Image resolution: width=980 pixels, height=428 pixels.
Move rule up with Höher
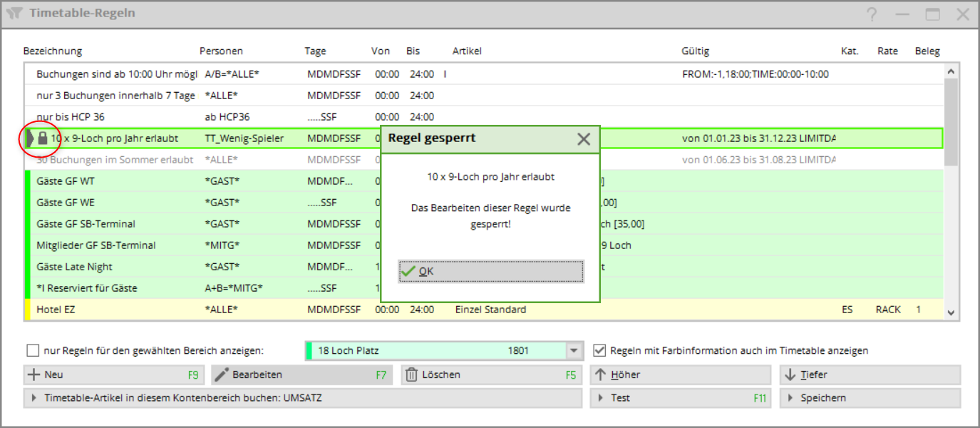coord(680,374)
